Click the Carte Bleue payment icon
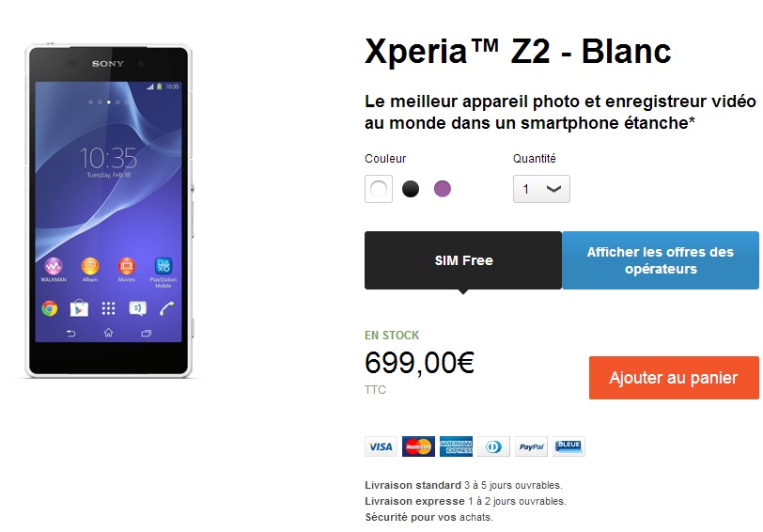This screenshot has width=763, height=532. click(x=568, y=446)
